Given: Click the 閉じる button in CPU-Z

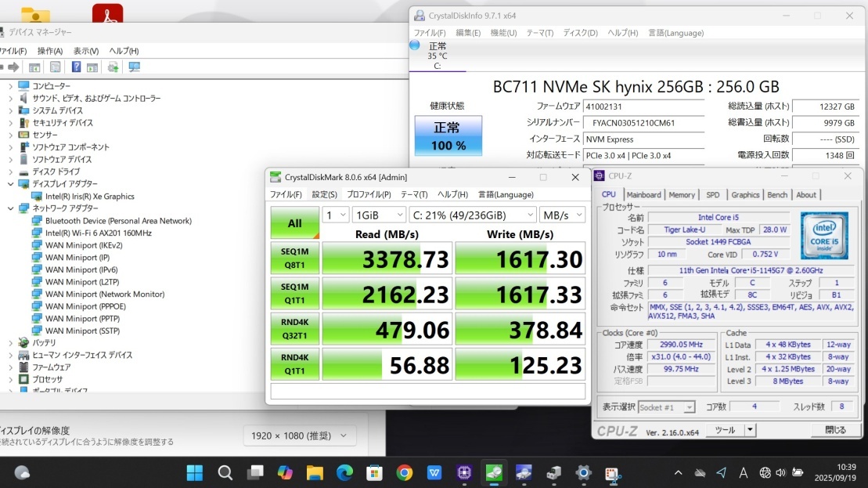Looking at the screenshot, I should coord(834,430).
